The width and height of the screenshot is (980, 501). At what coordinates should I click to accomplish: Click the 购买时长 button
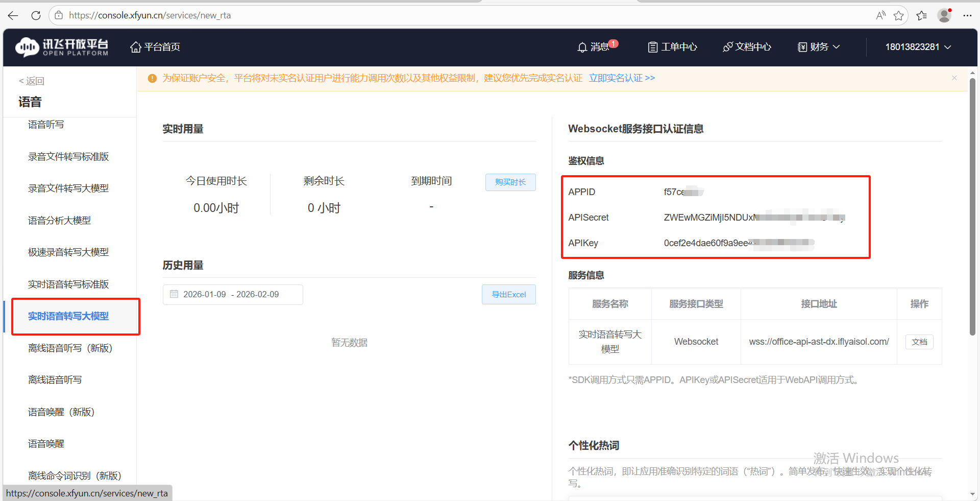point(510,182)
